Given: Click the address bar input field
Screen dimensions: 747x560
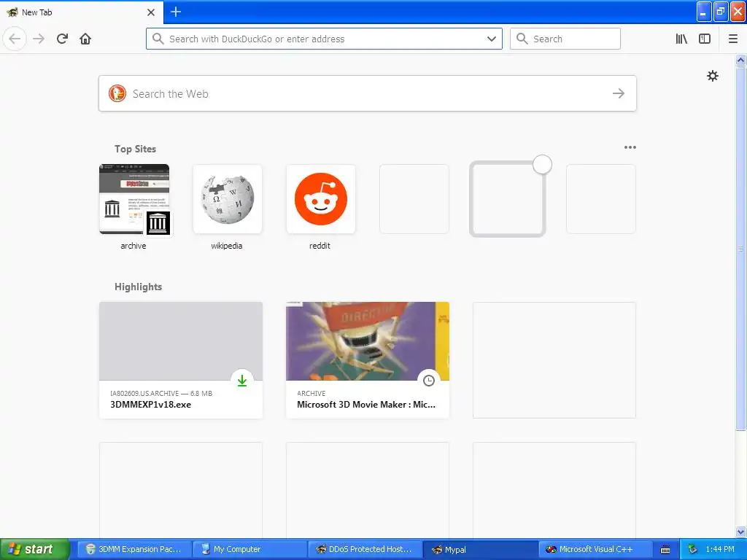Looking at the screenshot, I should click(x=324, y=39).
